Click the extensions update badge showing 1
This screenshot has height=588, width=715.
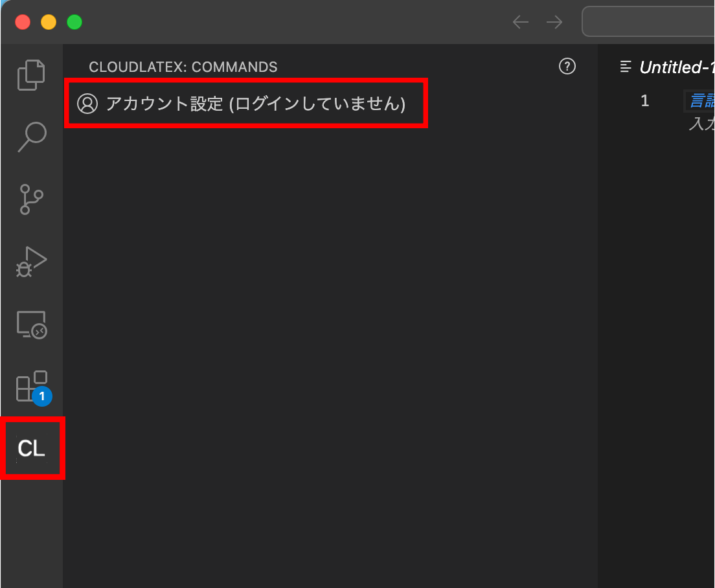[41, 397]
